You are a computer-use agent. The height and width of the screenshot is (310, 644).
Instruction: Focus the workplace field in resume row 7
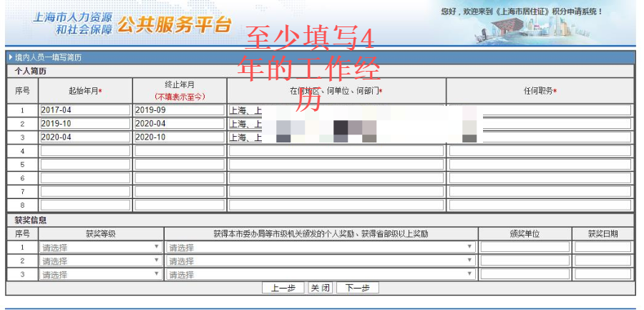336,192
